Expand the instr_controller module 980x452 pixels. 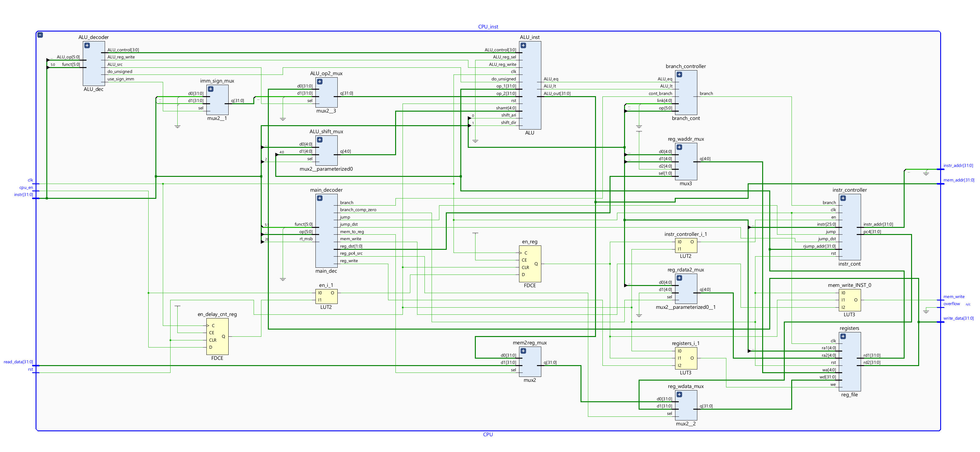843,198
